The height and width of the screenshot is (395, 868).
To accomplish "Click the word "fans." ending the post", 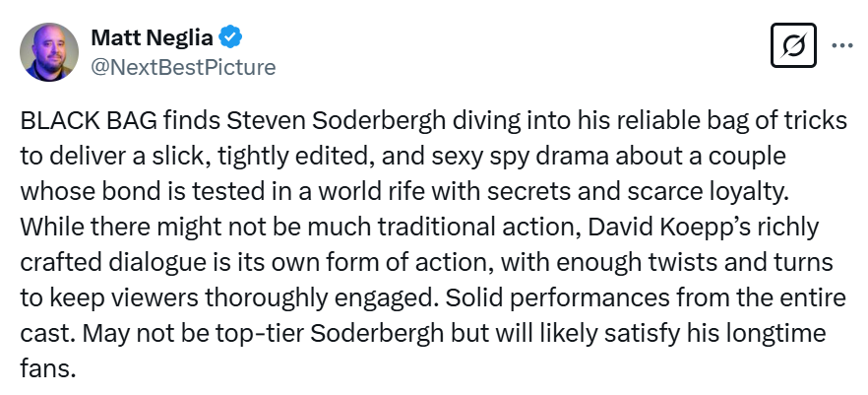I will pos(47,369).
